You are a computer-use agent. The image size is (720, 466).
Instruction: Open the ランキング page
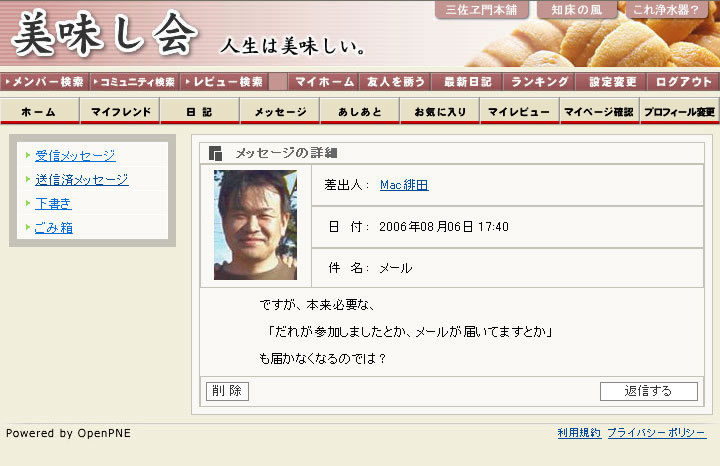pyautogui.click(x=539, y=82)
